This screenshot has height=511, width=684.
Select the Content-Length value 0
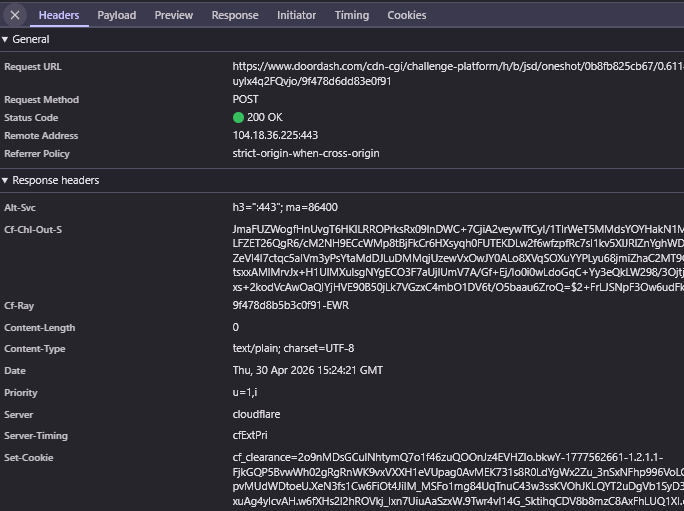click(x=236, y=327)
